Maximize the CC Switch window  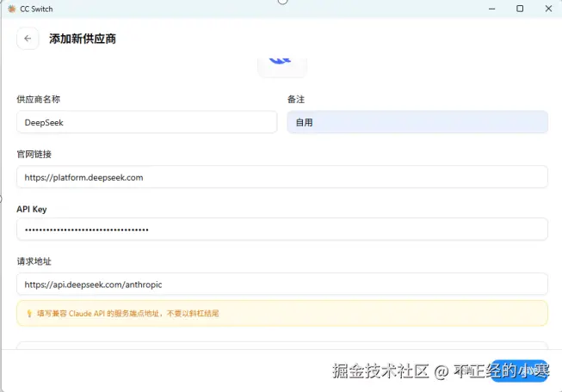(520, 9)
